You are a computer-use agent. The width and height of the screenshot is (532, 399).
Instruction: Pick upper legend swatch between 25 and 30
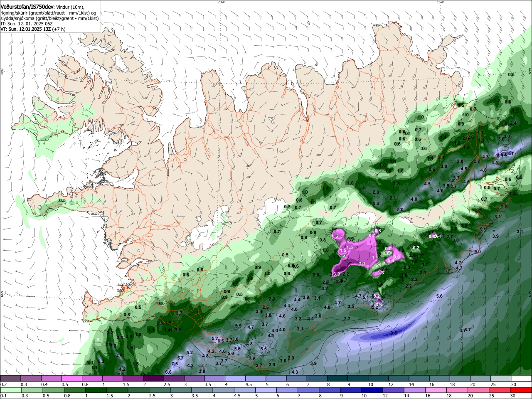pos(501,379)
